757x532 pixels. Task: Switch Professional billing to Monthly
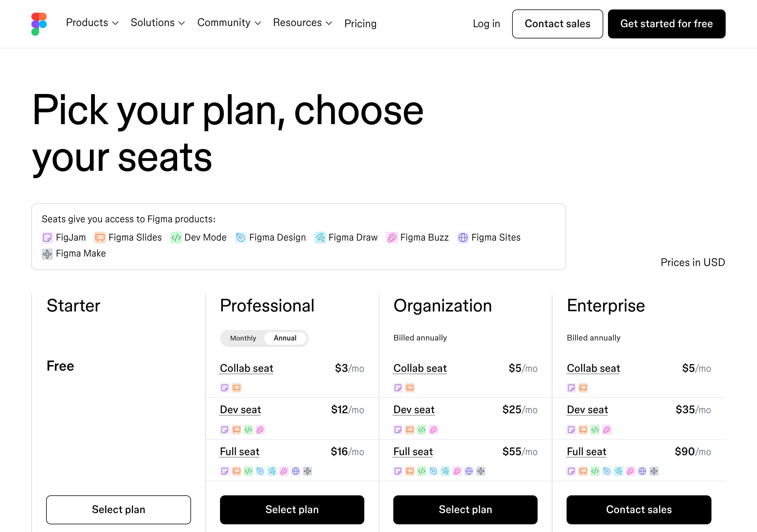(243, 338)
